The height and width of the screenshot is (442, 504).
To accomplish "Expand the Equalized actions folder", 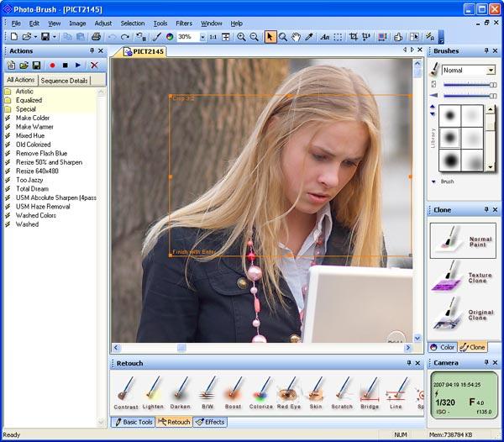I will pos(29,100).
